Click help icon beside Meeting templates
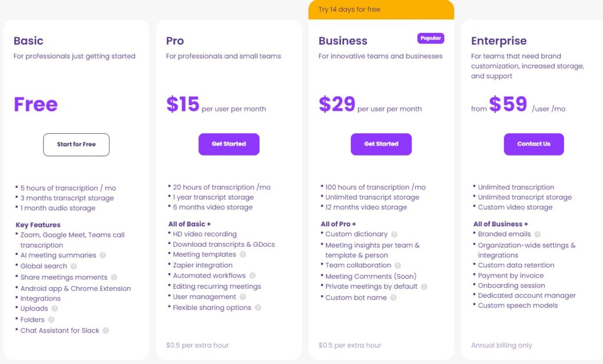Screen dimensions: 603x364 243,254
